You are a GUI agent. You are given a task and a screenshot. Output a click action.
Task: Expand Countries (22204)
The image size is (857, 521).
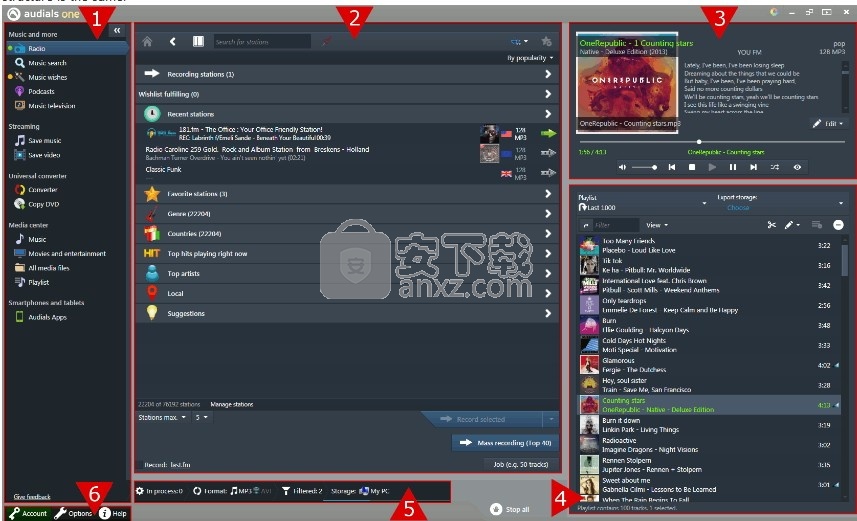click(x=347, y=233)
